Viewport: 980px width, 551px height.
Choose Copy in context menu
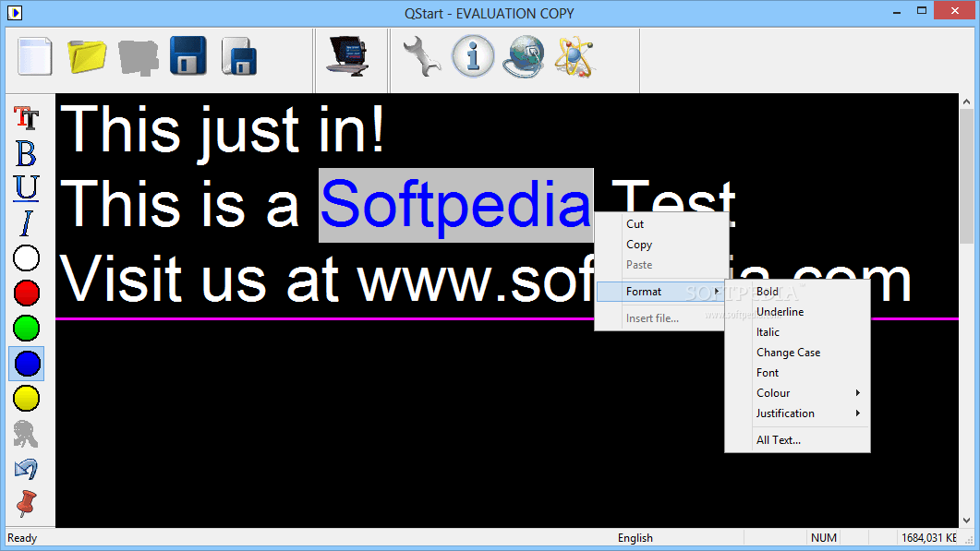[x=662, y=245]
